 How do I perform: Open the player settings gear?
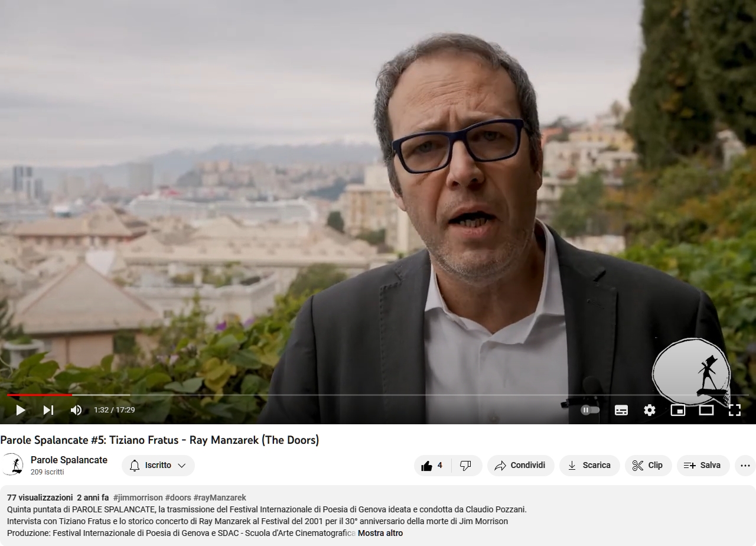point(650,409)
